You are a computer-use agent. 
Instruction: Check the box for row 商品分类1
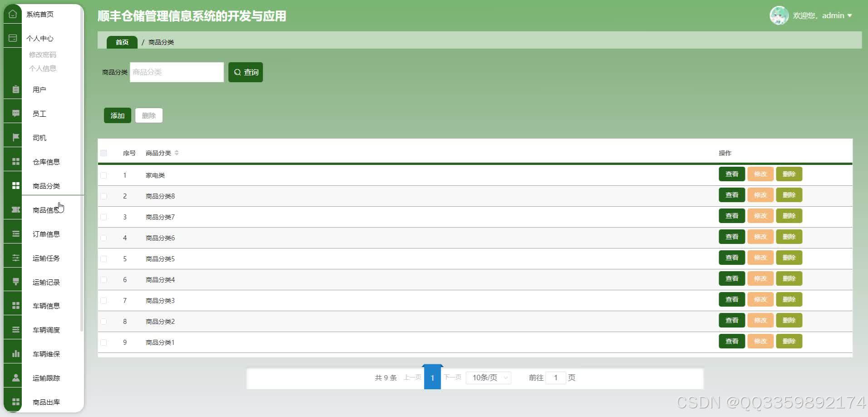[104, 343]
